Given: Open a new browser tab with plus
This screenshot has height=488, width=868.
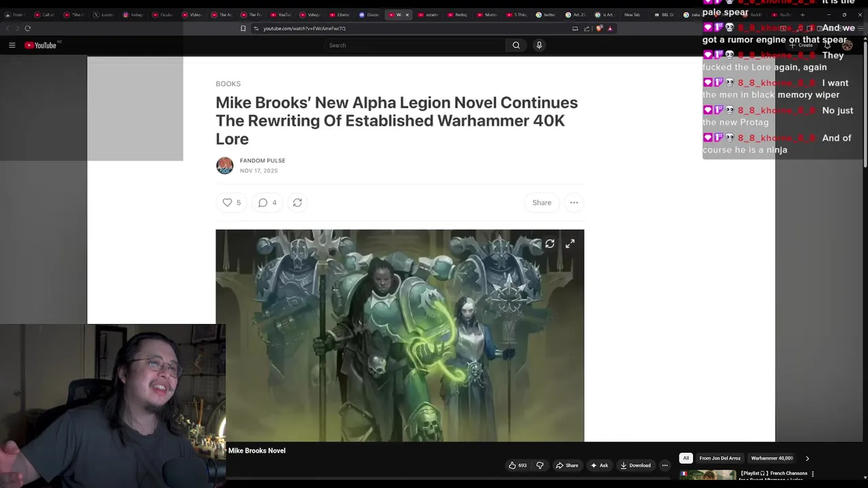Looking at the screenshot, I should click(x=802, y=14).
